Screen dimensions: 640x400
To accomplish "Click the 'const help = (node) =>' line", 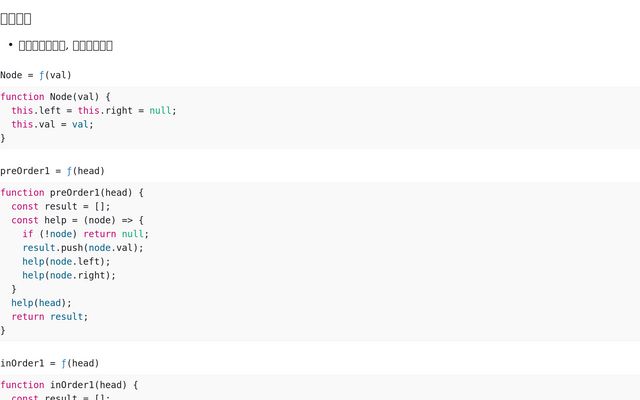I will coord(78,220).
